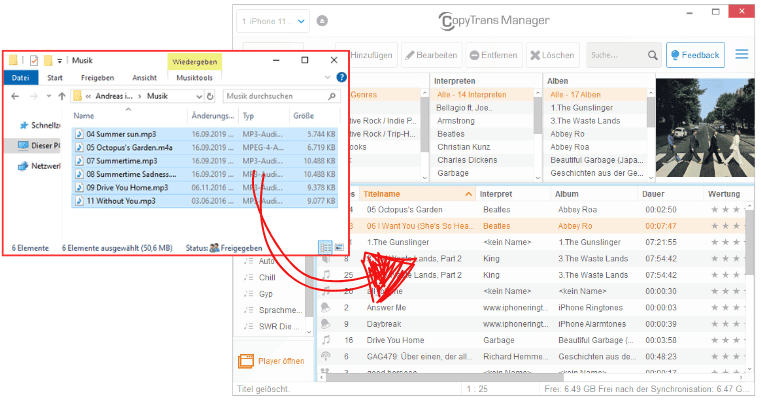Select 'Alle - 14 Interpreten' in Interpreten list
The height and width of the screenshot is (400, 761).
(483, 95)
